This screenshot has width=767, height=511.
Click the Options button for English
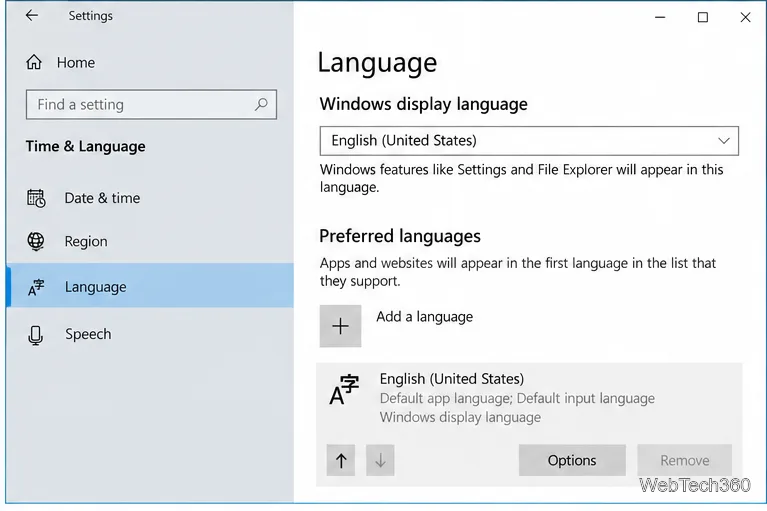(x=572, y=460)
